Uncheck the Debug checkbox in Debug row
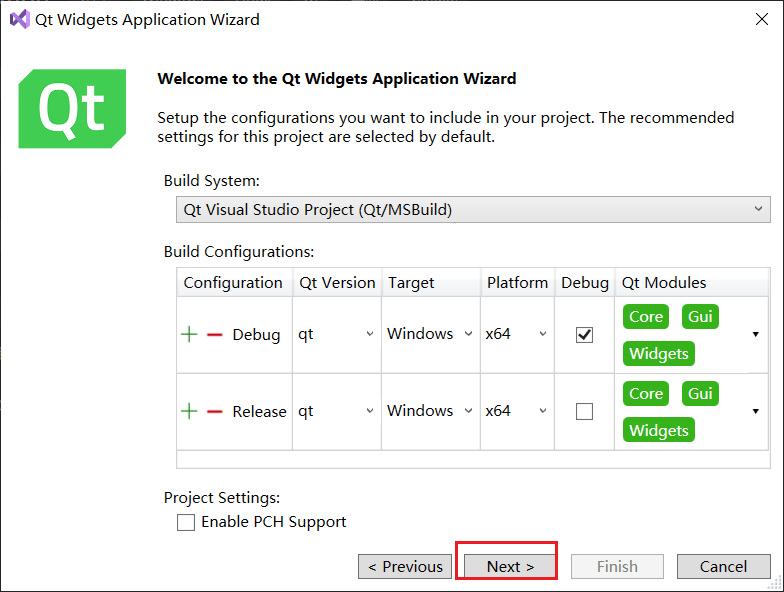 click(x=584, y=334)
